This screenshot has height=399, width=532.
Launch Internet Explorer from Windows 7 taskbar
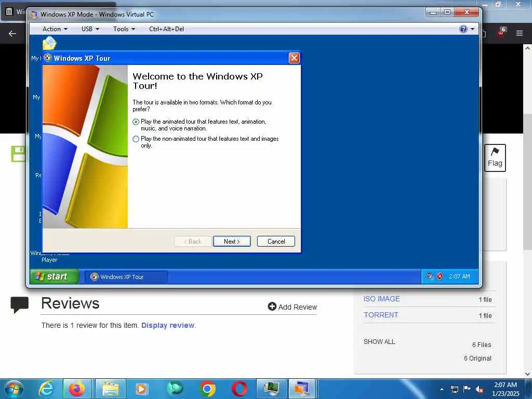coord(46,389)
